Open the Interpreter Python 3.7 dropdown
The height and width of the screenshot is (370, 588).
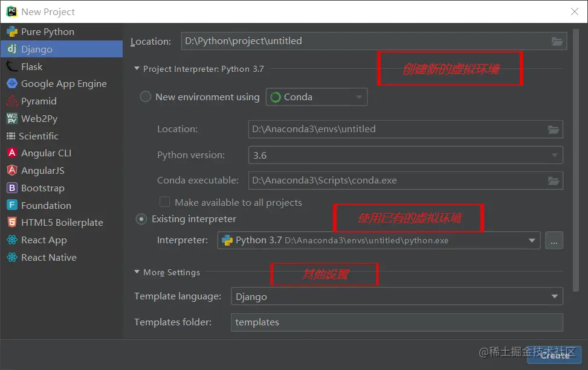pos(379,240)
